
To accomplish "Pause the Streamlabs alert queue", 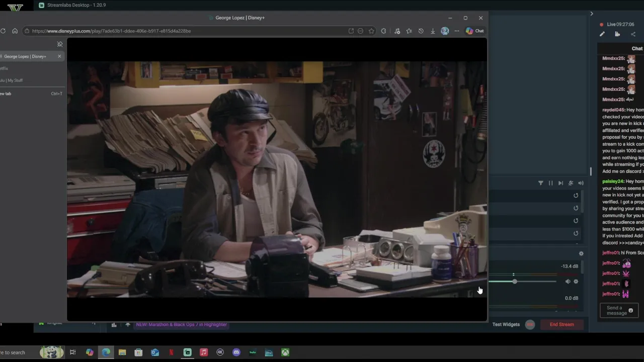I will pos(550,183).
